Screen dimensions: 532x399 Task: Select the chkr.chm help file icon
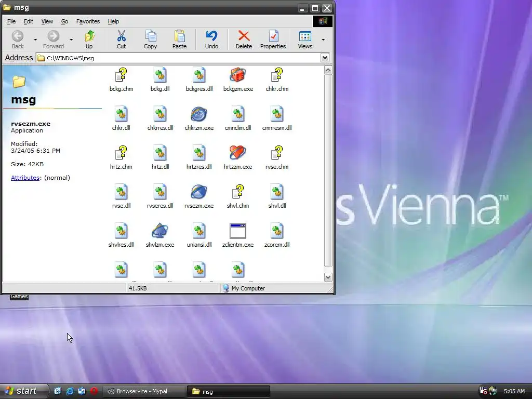277,75
